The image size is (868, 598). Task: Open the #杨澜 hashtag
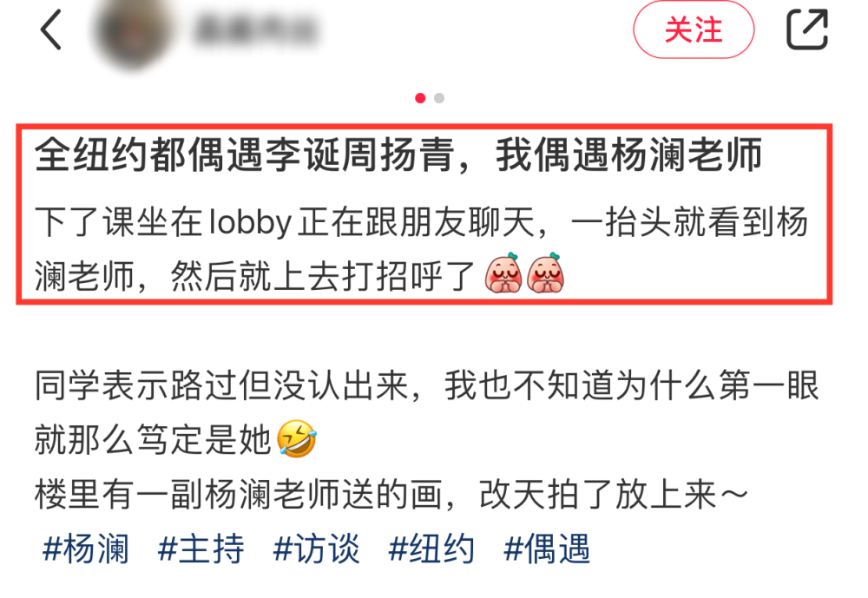(85, 549)
